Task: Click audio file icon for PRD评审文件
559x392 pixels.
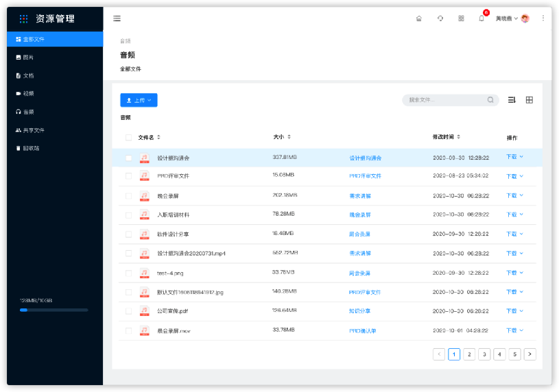Action: pos(145,175)
